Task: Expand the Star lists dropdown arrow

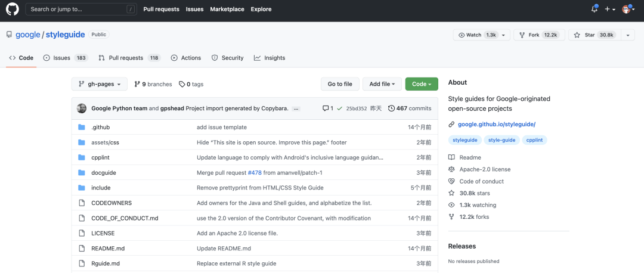Action: pyautogui.click(x=628, y=35)
